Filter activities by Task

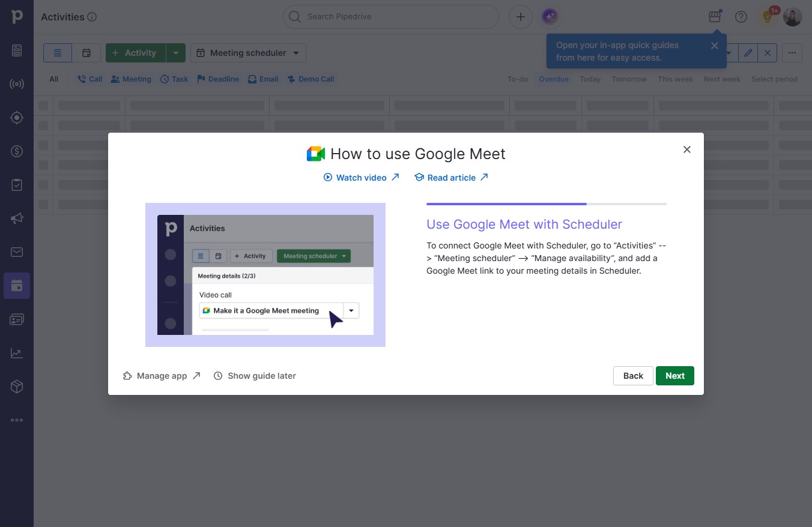pos(174,79)
